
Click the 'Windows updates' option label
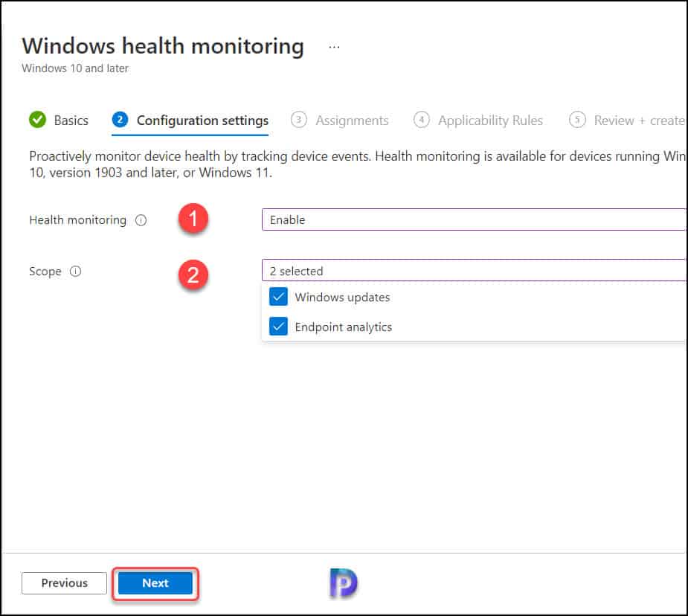pos(342,298)
